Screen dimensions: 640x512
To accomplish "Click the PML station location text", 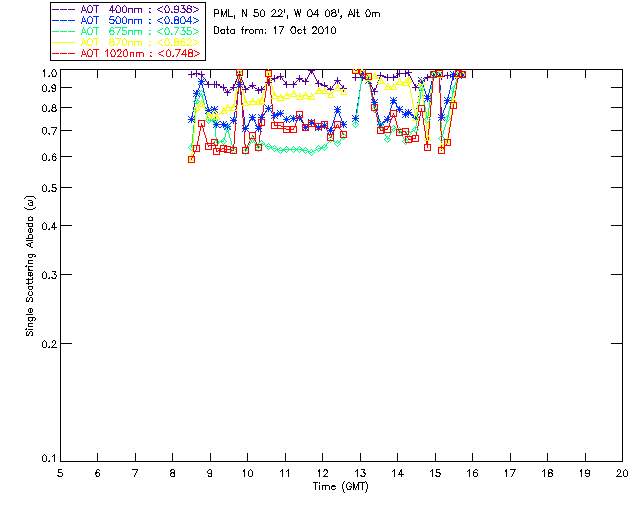I will click(x=297, y=14).
